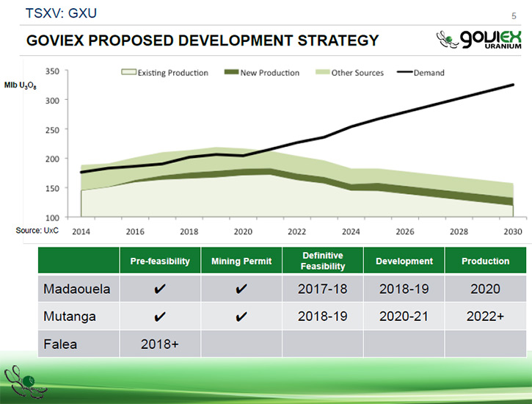
Task: Click the Existing Production legend text
Action: point(173,73)
